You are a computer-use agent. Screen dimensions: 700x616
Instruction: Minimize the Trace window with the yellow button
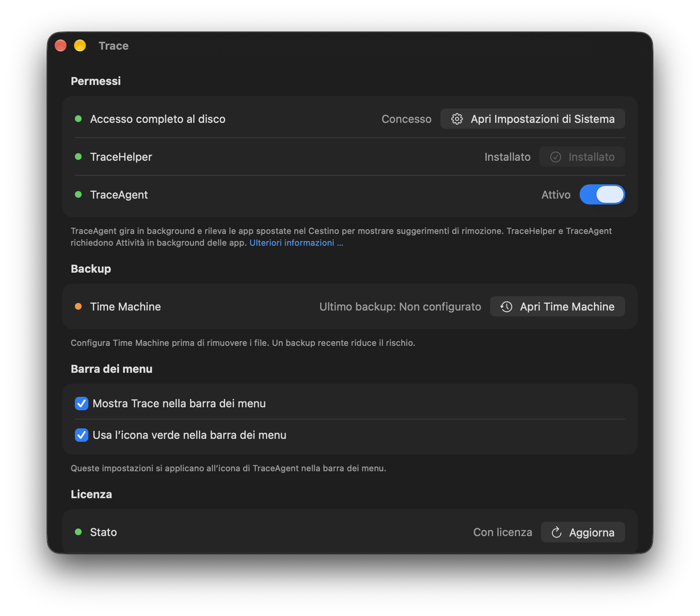80,45
